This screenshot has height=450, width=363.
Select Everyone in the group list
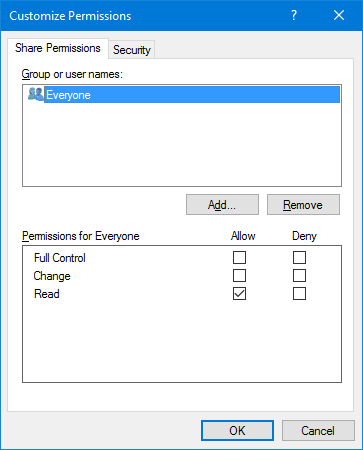coord(192,95)
